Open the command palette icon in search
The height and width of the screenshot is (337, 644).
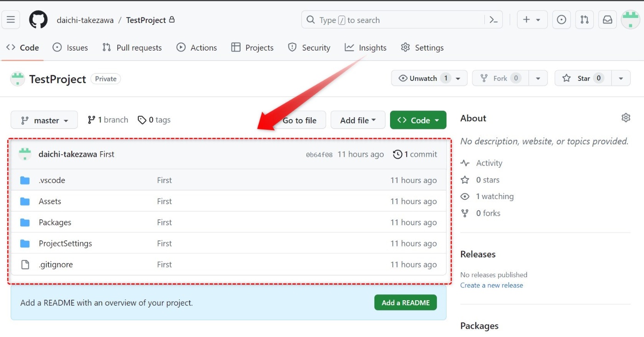click(494, 20)
